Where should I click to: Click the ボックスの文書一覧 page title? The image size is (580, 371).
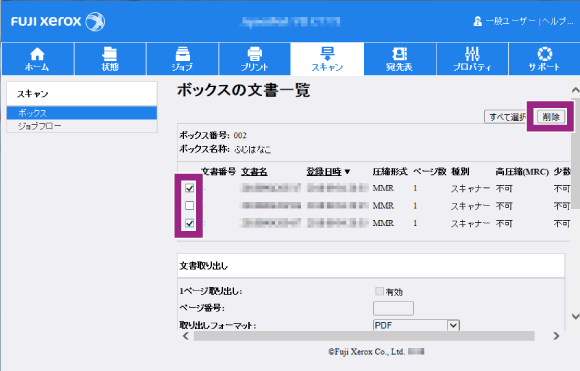pos(243,90)
